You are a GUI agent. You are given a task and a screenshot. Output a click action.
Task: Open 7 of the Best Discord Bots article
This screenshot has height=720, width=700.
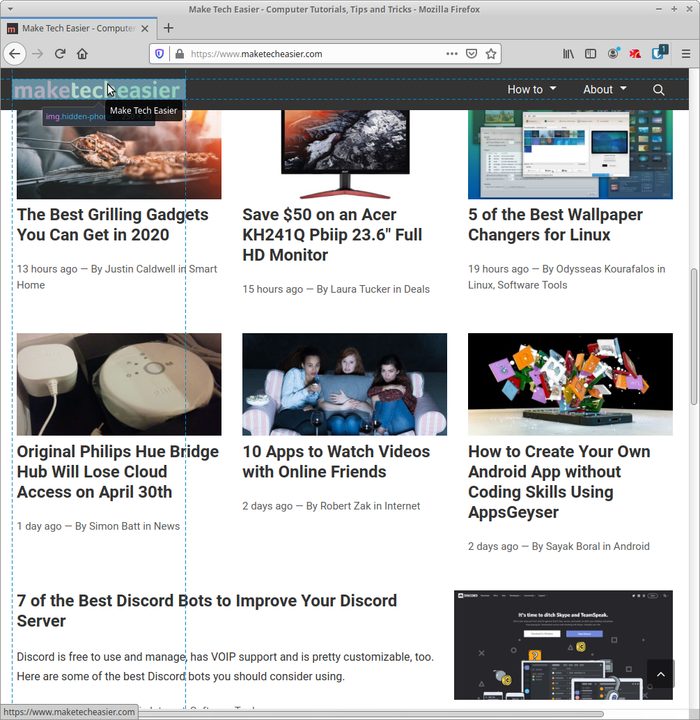click(207, 611)
